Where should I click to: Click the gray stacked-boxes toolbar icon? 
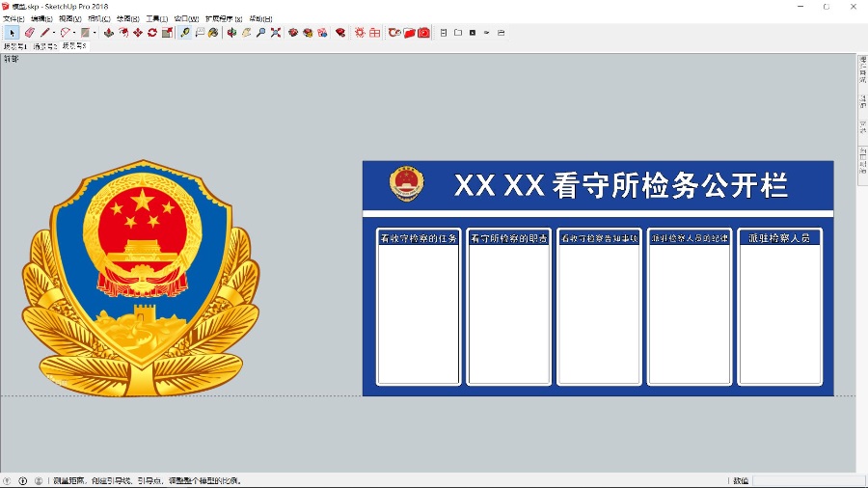(x=444, y=33)
